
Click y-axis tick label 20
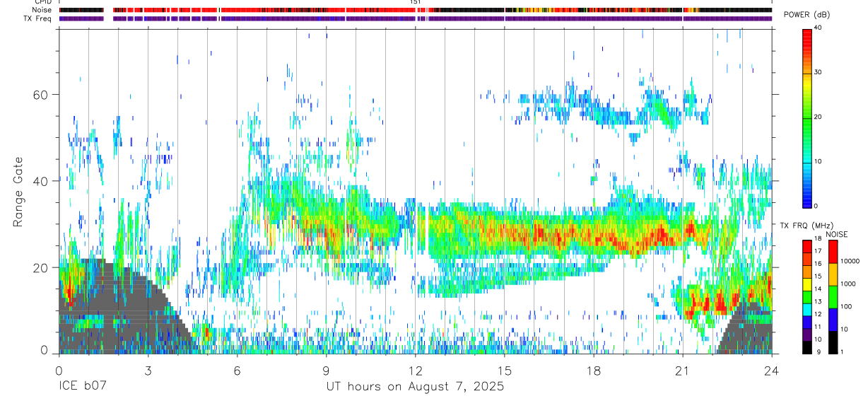pyautogui.click(x=42, y=267)
